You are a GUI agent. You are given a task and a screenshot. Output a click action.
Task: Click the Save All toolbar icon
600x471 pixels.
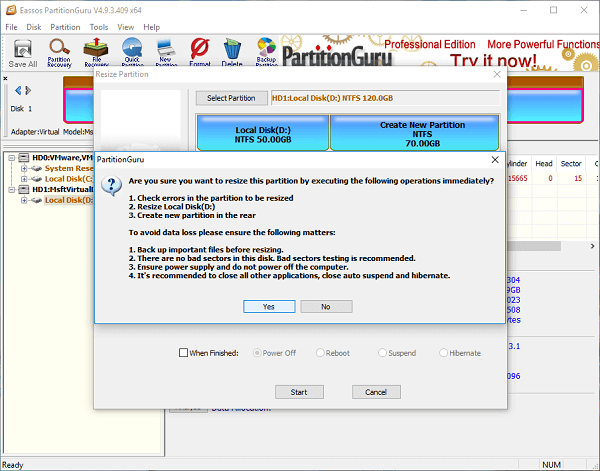pos(23,53)
